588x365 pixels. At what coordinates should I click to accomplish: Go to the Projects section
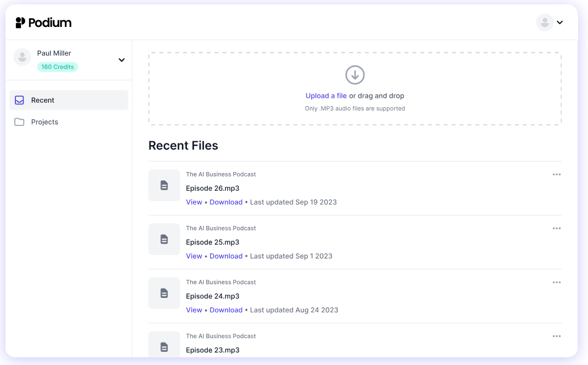(45, 121)
